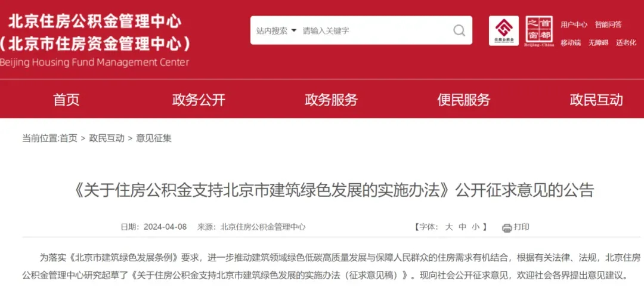Go to 便民服务 in navigation bar
Image resolution: width=644 pixels, height=287 pixels.
[x=464, y=100]
